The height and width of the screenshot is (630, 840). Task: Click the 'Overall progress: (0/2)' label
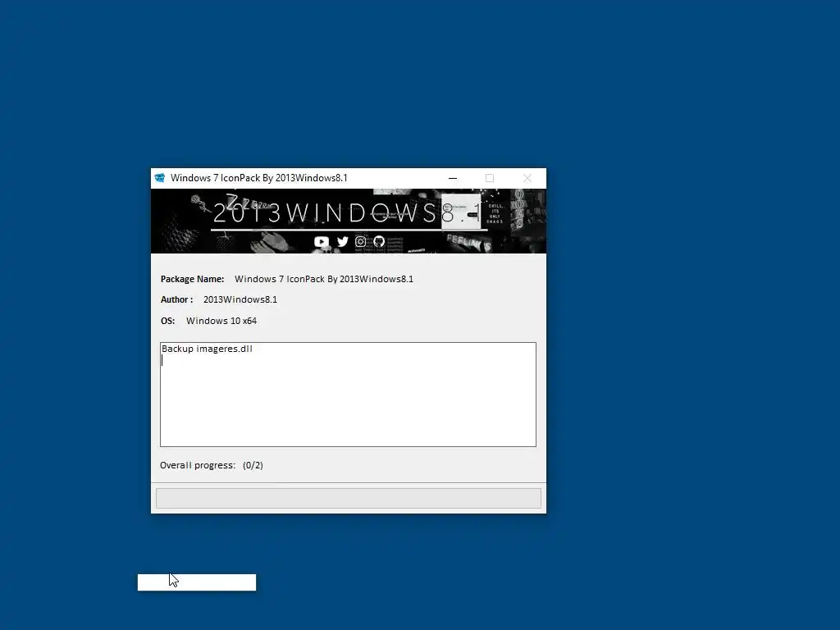click(212, 465)
